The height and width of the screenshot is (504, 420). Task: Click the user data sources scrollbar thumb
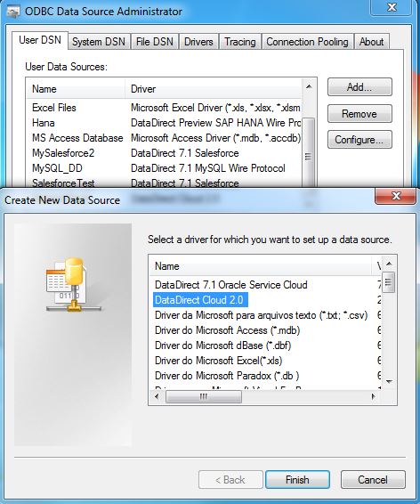point(309,151)
